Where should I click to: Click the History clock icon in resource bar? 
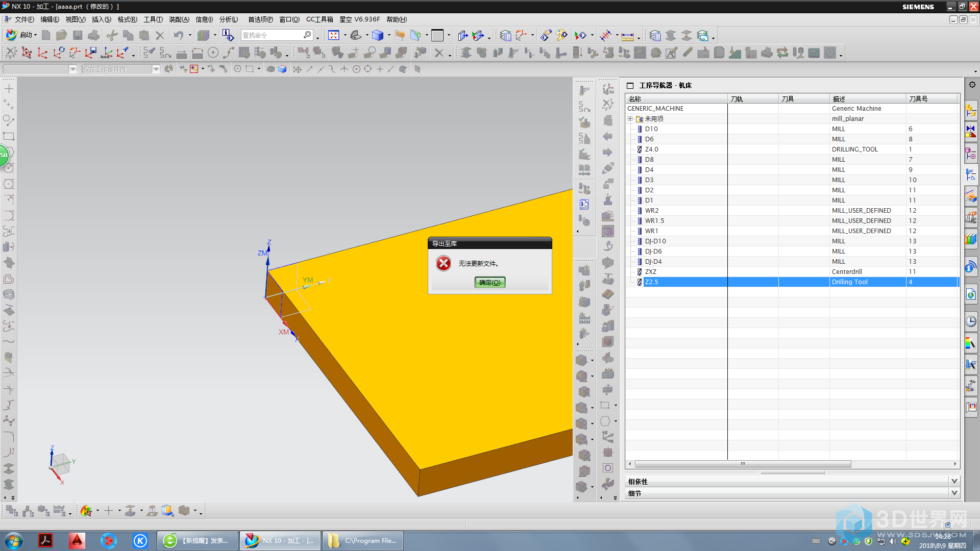point(971,321)
